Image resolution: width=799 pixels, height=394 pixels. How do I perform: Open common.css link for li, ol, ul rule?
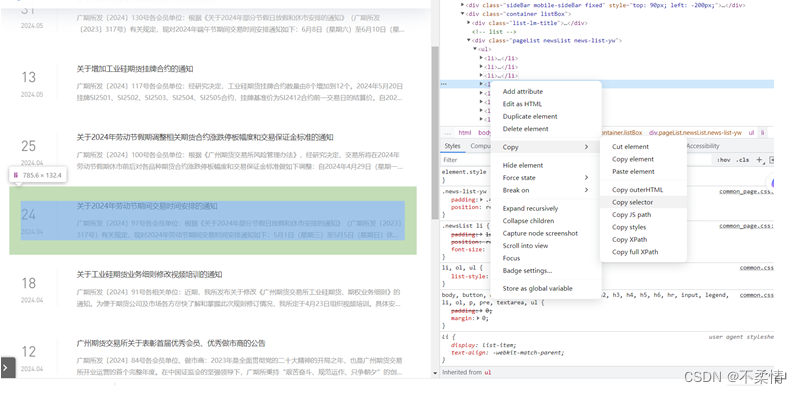757,268
